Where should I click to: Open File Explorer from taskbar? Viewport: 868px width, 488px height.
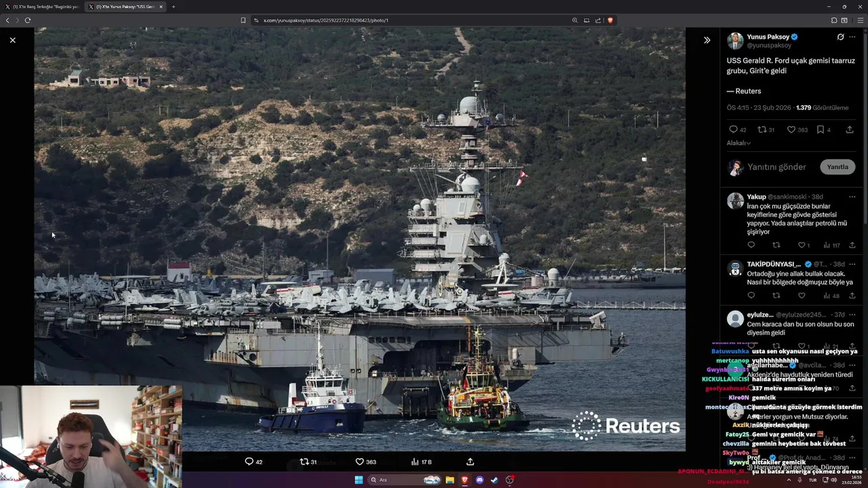[450, 480]
